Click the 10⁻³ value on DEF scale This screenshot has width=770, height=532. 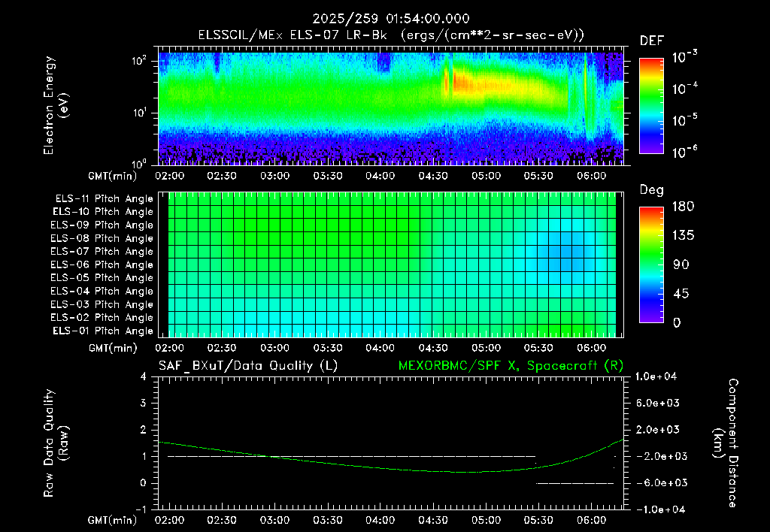tap(684, 57)
